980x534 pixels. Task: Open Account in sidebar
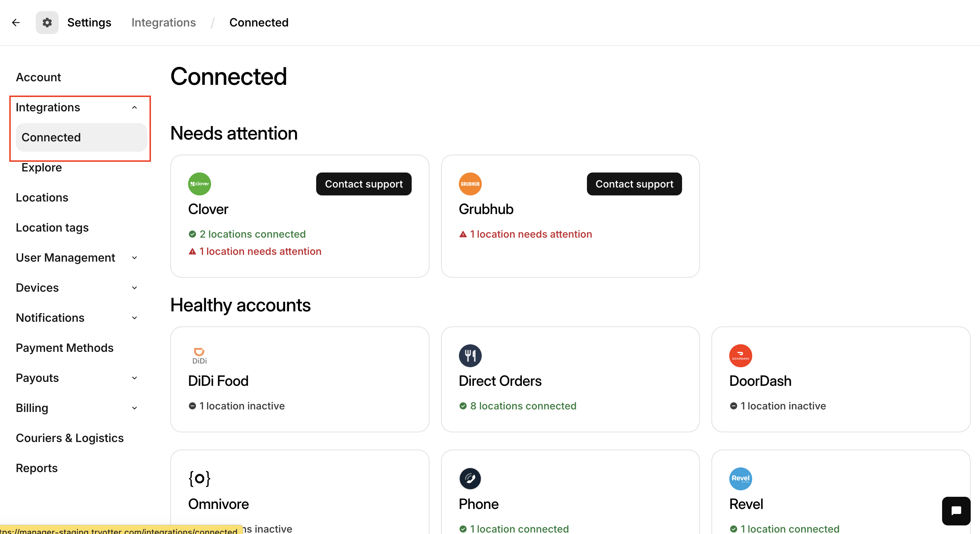click(x=38, y=77)
